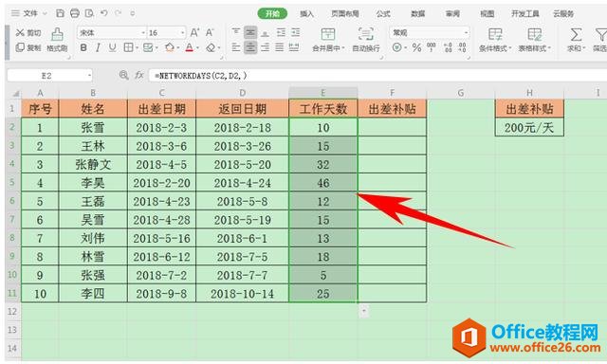
Task: Select the 开始 (Home) tab
Action: pyautogui.click(x=272, y=13)
